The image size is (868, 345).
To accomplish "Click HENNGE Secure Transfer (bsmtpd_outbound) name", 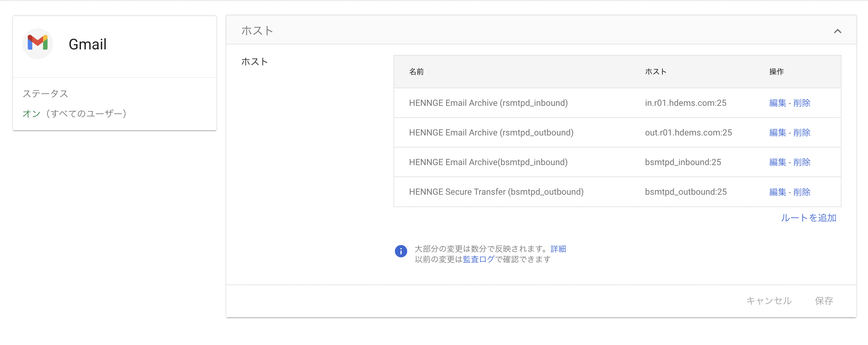I will (496, 192).
